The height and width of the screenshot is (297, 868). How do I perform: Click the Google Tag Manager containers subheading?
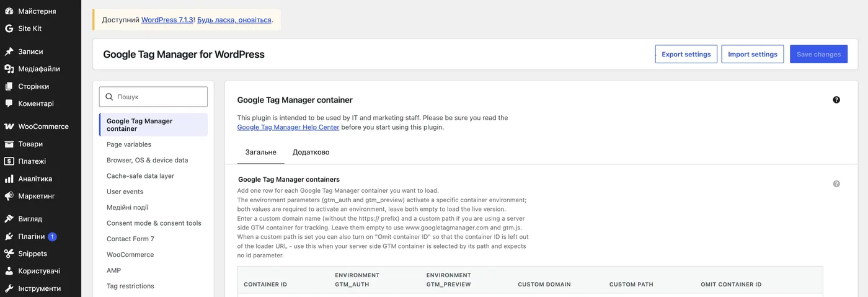(289, 179)
